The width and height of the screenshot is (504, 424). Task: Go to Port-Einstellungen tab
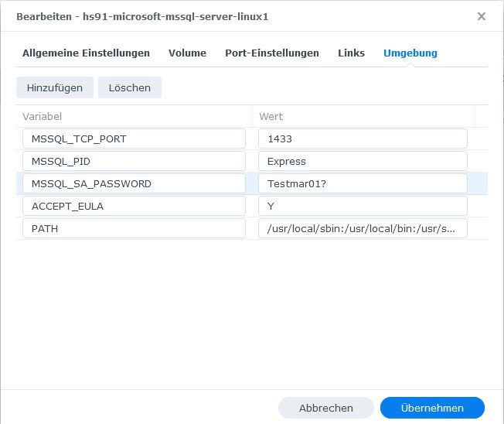tap(272, 53)
